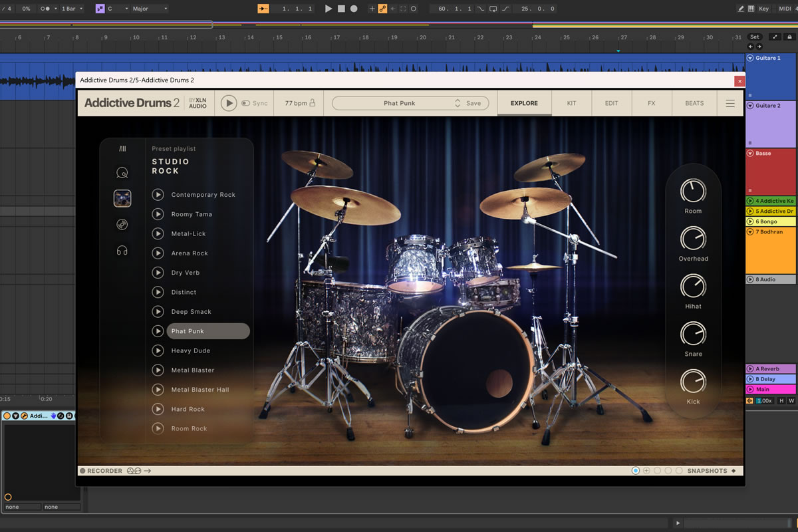798x532 pixels.
Task: Start playback in Ableton transport
Action: point(329,9)
